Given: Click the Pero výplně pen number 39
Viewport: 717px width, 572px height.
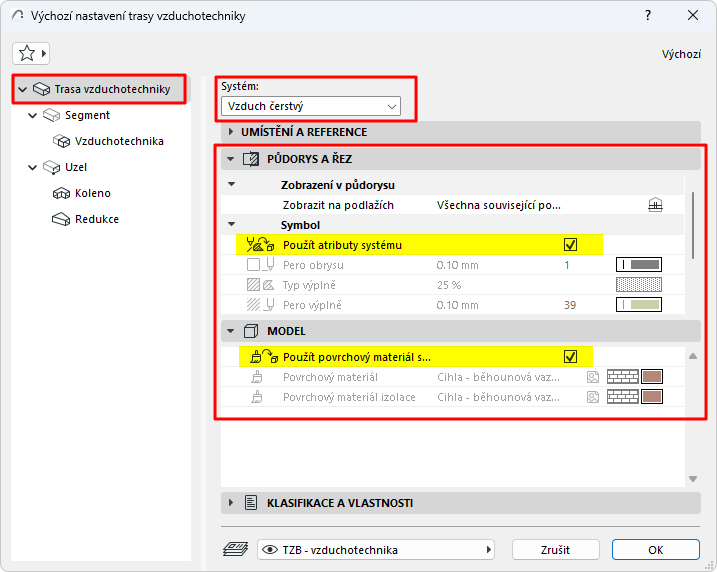Looking at the screenshot, I should (x=570, y=305).
